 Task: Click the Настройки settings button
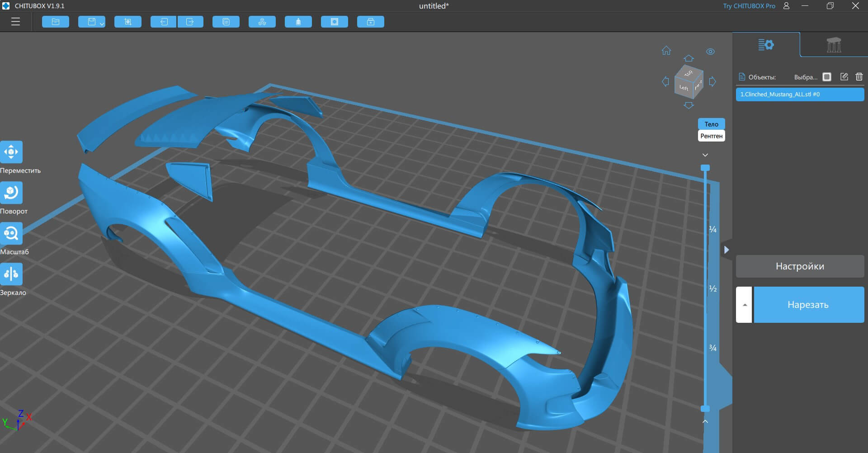pos(799,266)
